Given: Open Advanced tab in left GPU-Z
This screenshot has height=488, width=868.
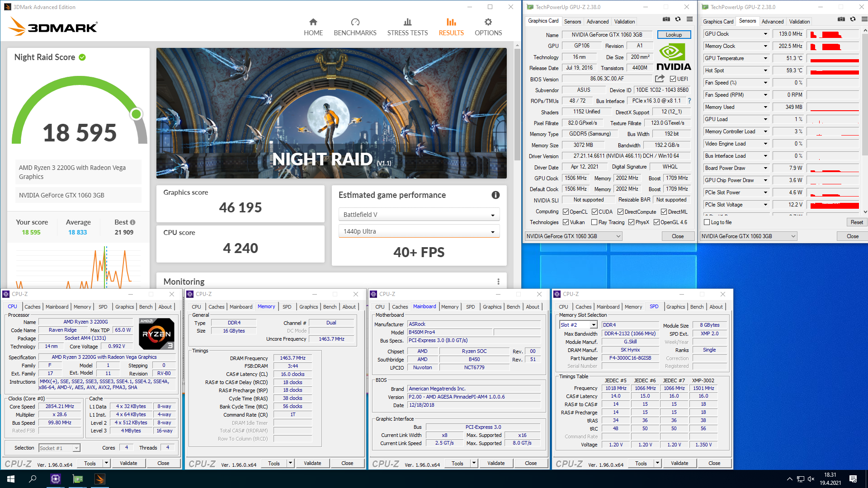Looking at the screenshot, I should (597, 22).
